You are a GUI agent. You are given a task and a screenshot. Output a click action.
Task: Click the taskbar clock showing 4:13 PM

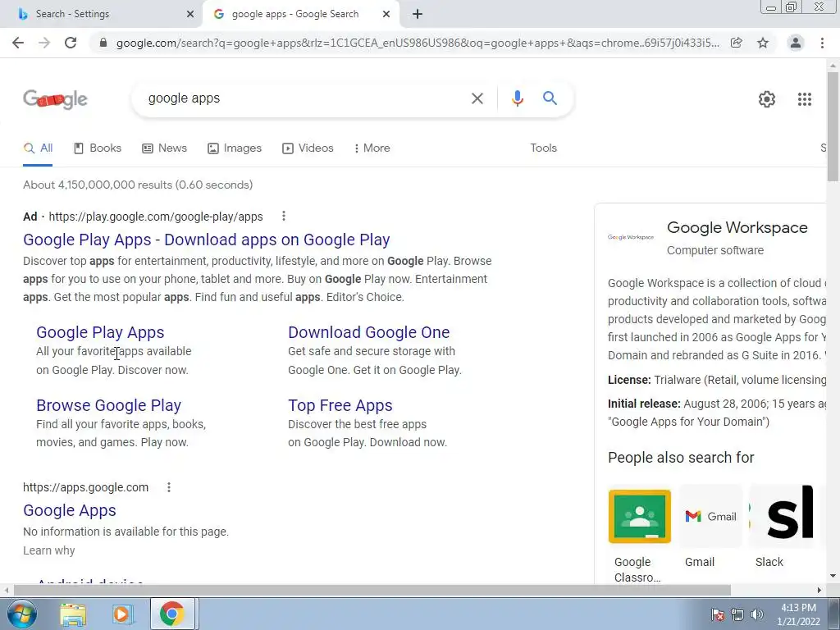[798, 614]
